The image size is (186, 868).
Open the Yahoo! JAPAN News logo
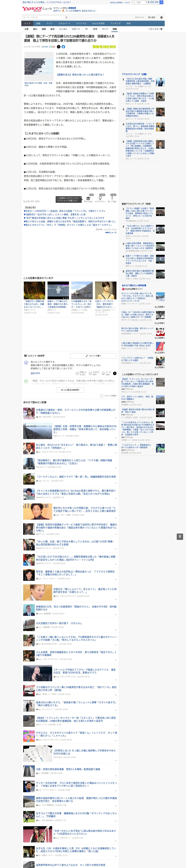pyautogui.click(x=37, y=9)
